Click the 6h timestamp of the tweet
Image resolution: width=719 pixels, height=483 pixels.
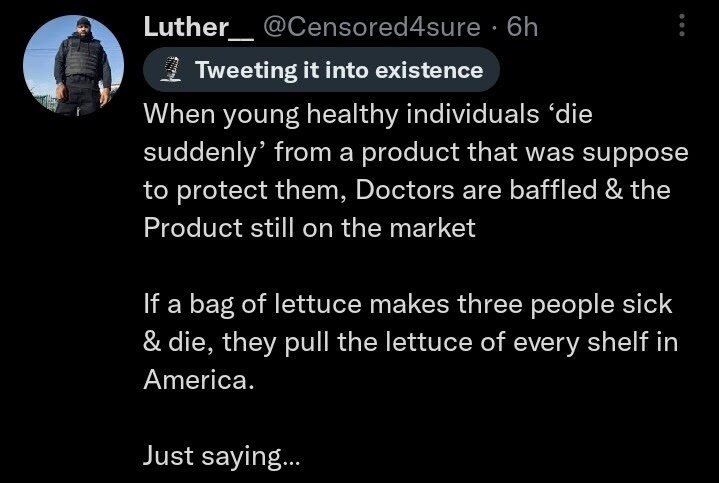(x=523, y=27)
